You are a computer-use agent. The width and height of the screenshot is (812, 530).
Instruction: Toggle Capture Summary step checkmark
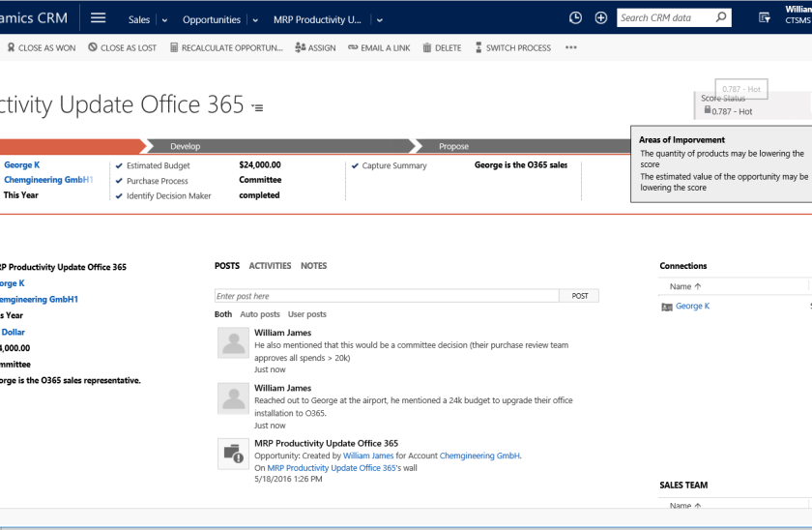(355, 165)
